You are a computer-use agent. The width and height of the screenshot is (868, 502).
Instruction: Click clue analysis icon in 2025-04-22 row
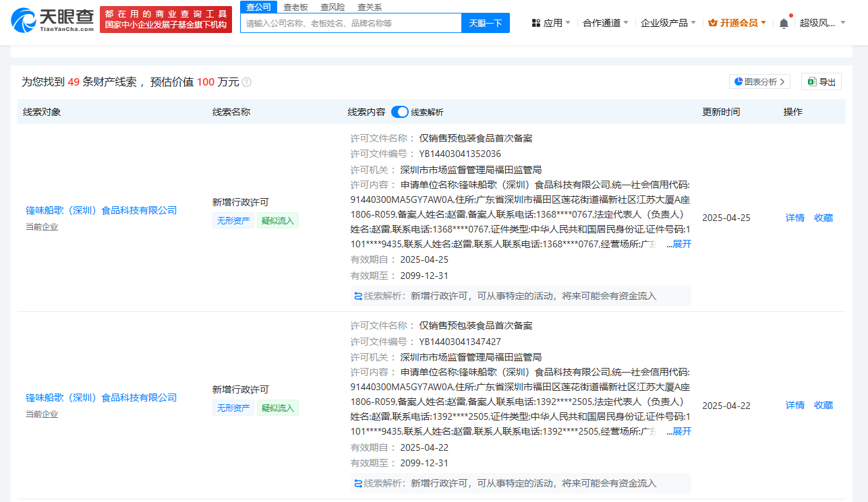coord(359,483)
